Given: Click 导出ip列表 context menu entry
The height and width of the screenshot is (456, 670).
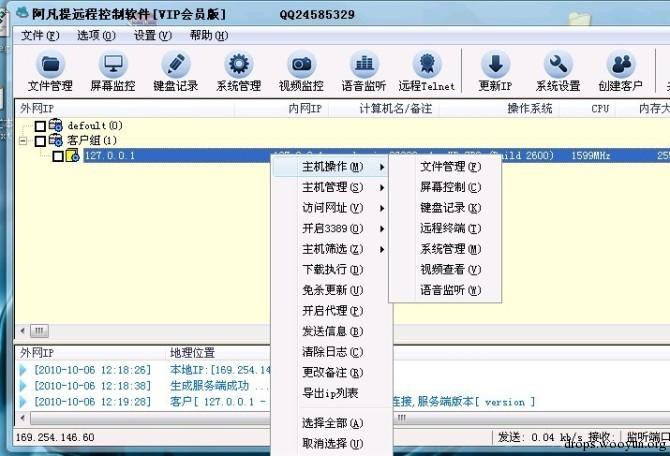Looking at the screenshot, I should coord(331,393).
